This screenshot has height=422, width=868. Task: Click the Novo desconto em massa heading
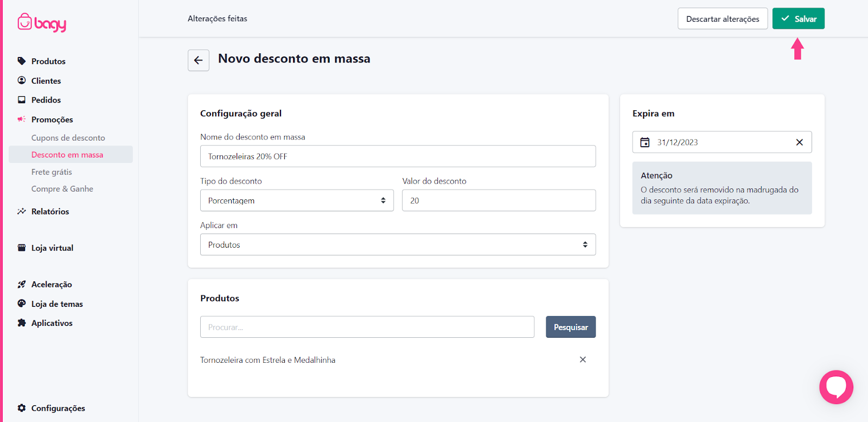point(294,59)
